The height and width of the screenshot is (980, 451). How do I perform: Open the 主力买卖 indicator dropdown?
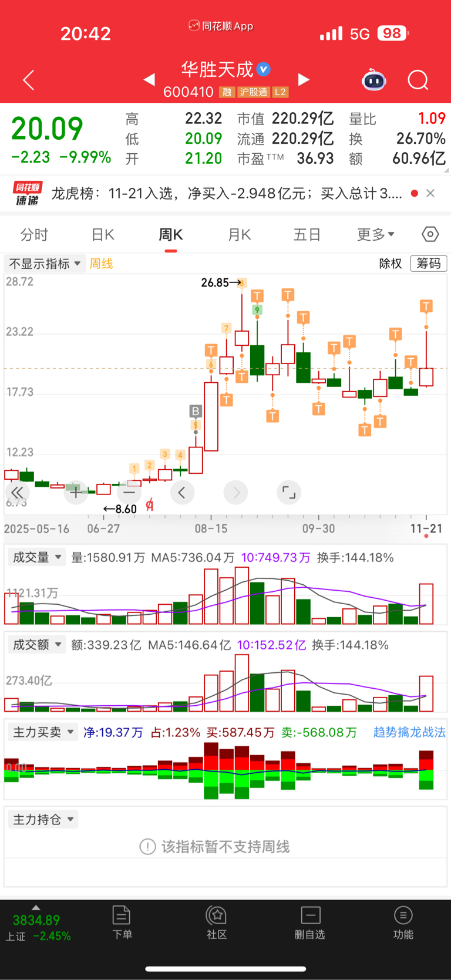pyautogui.click(x=43, y=732)
